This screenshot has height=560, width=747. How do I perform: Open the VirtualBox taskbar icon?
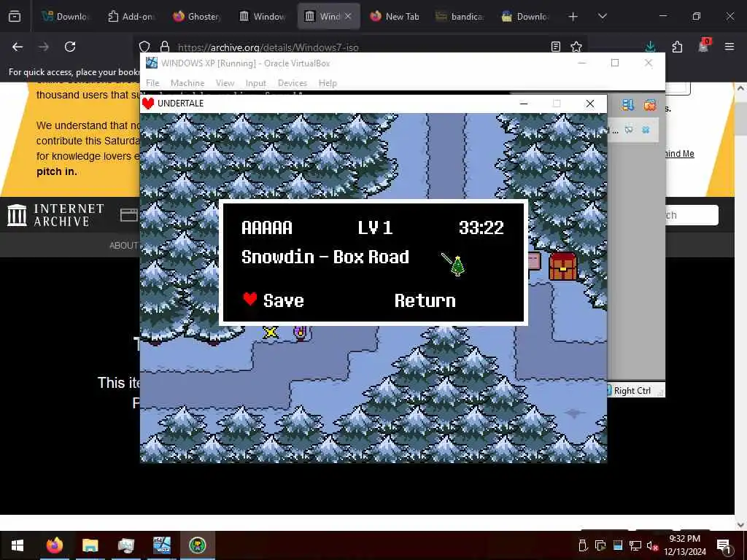point(161,545)
